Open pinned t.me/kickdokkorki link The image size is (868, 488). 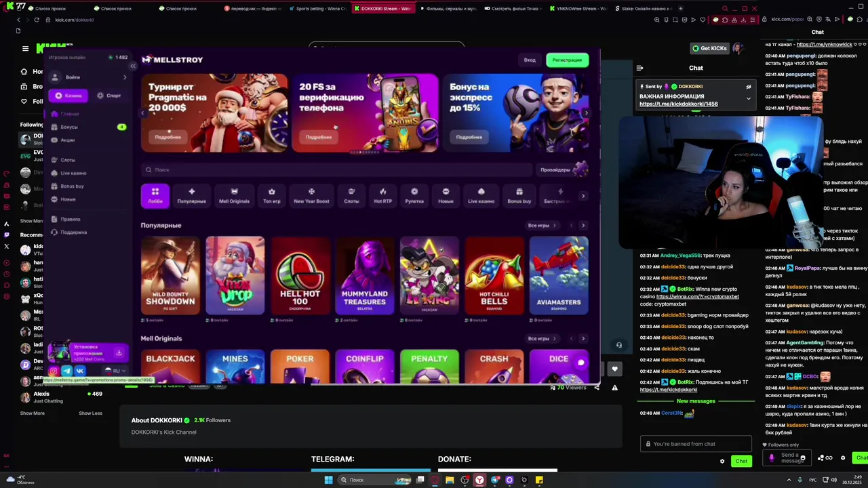(678, 104)
